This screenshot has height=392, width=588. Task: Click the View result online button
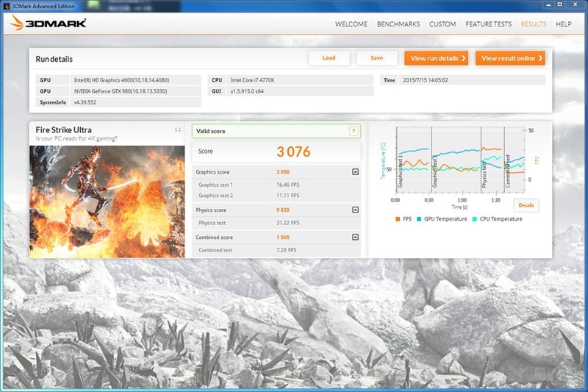pos(510,58)
